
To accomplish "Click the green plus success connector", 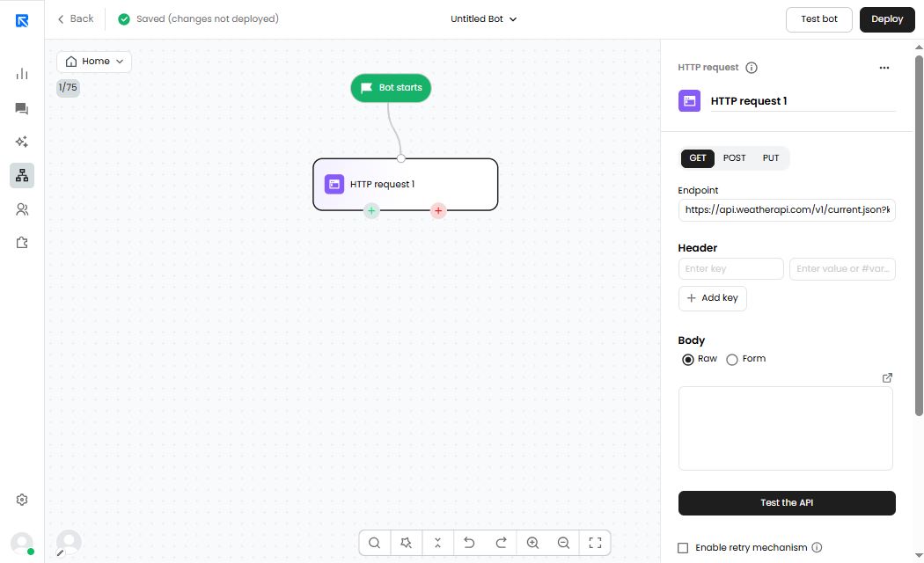I will click(x=371, y=210).
